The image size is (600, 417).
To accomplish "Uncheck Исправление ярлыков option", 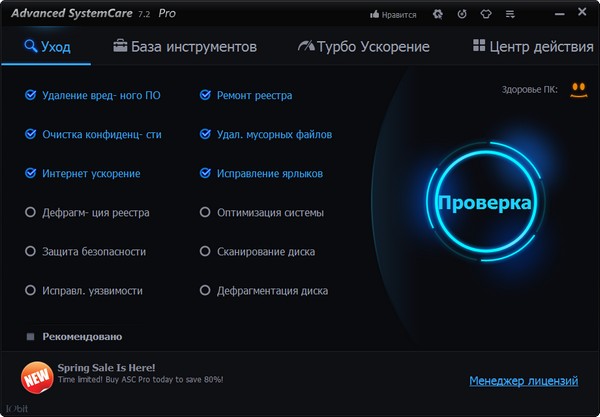I will 205,173.
